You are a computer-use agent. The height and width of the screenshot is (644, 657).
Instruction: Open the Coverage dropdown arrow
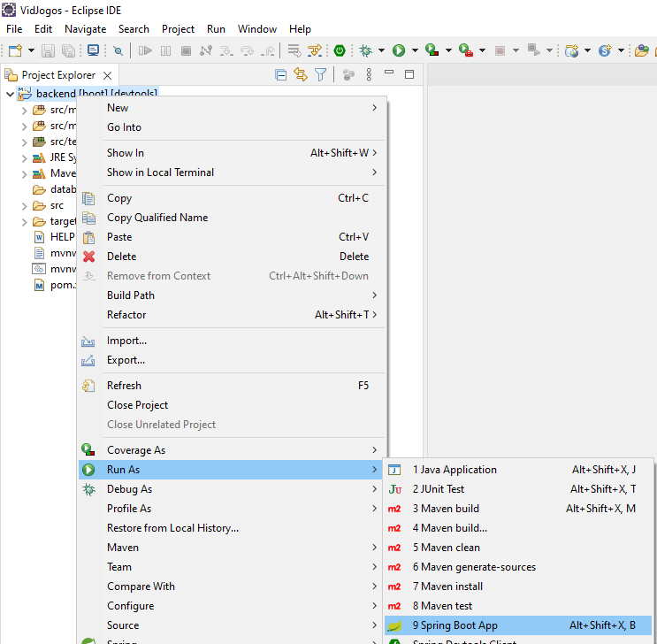pos(448,50)
